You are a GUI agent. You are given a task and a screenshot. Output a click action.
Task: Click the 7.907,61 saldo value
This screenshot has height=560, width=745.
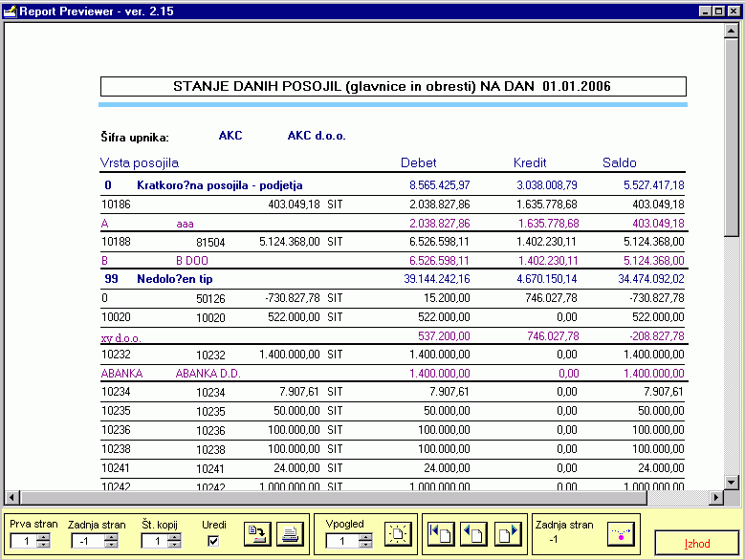click(664, 392)
